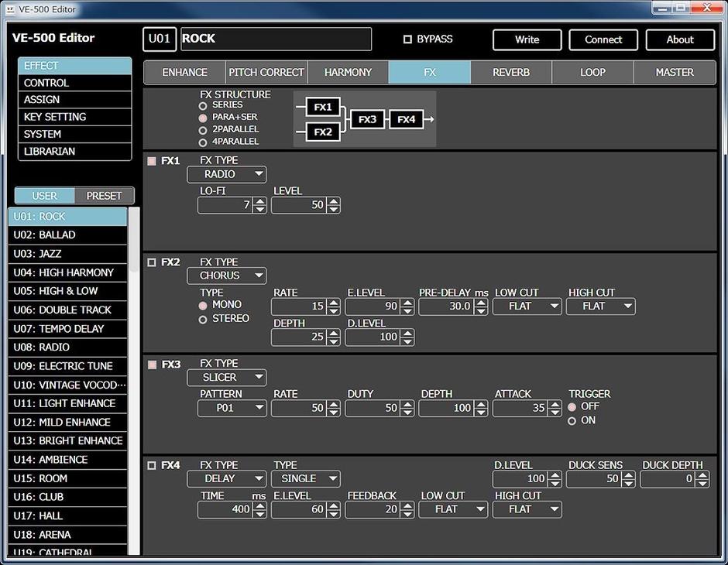Open the About dialog
Screen dimensions: 728x565
680,39
